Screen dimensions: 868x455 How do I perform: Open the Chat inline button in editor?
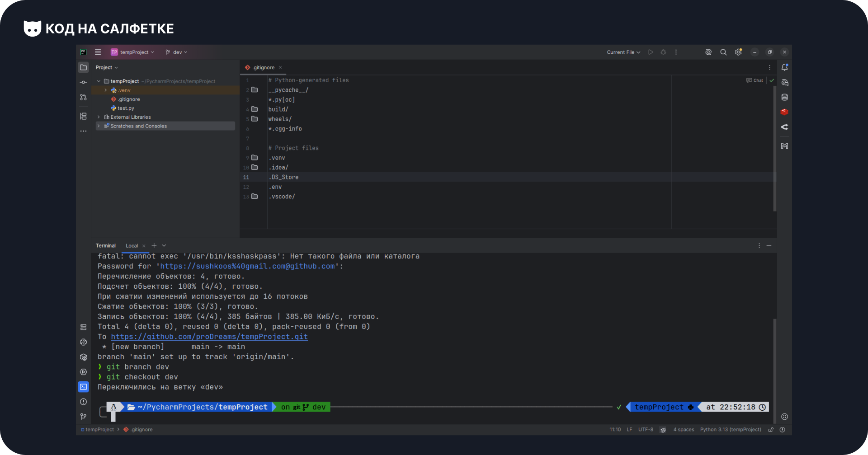click(755, 80)
